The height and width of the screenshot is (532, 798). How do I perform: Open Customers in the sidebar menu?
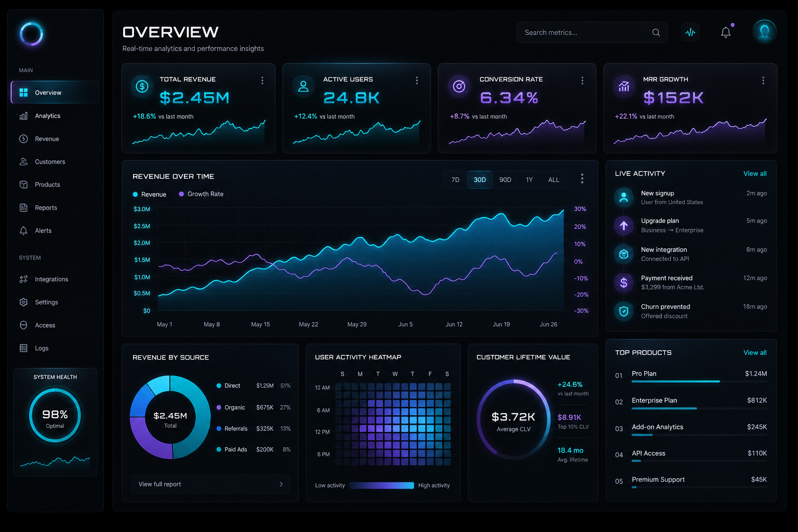55,162
